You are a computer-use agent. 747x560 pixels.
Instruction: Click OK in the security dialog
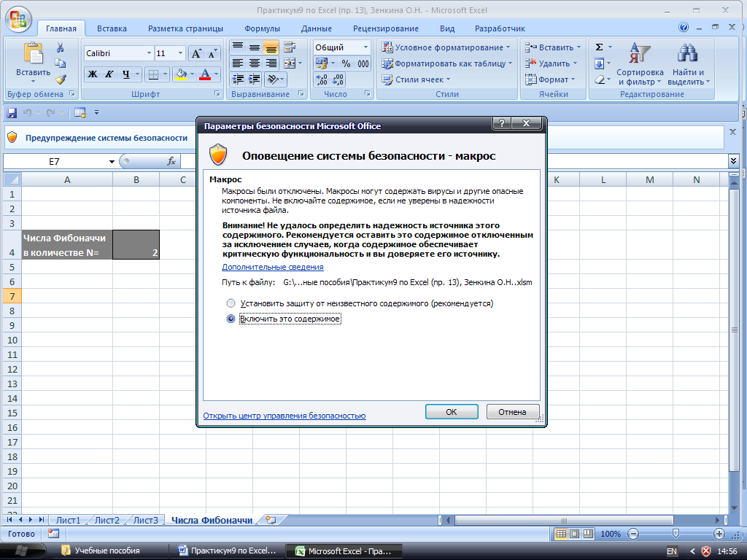(x=451, y=412)
